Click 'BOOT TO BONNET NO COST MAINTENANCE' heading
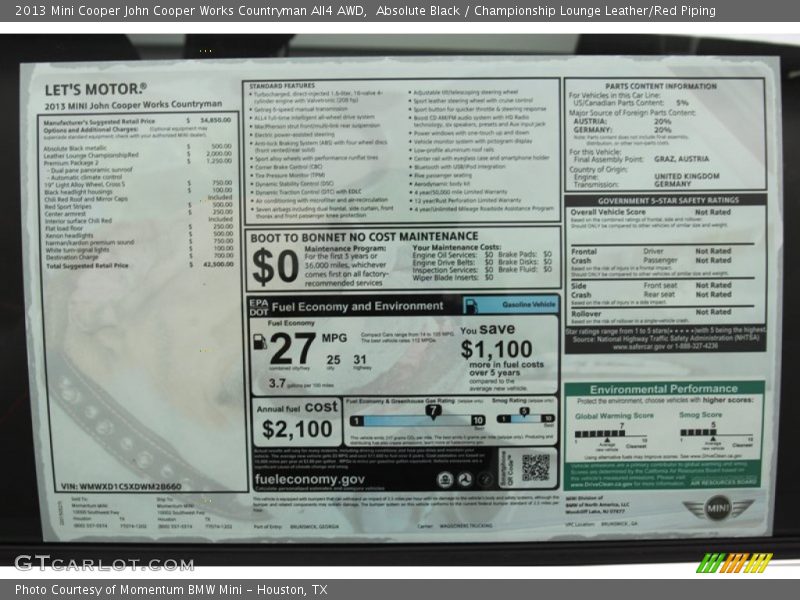 click(x=364, y=237)
